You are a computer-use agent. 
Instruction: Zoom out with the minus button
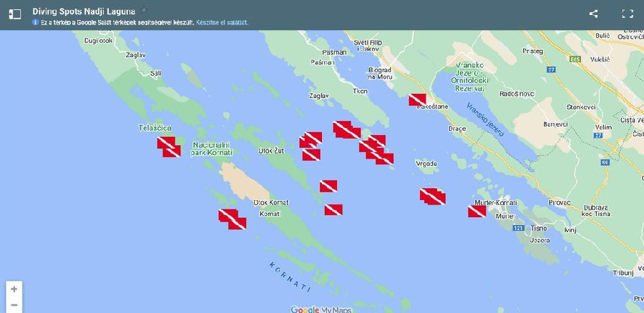pos(14,305)
